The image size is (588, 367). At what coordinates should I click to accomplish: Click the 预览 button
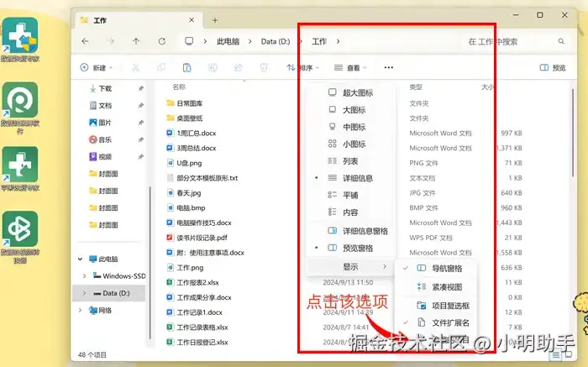pyautogui.click(x=553, y=67)
